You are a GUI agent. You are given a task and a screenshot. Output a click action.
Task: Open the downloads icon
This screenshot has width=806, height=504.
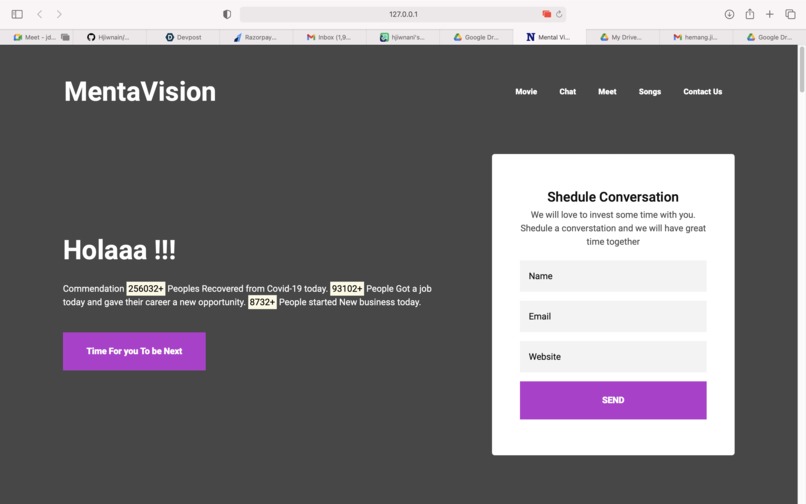pos(729,14)
